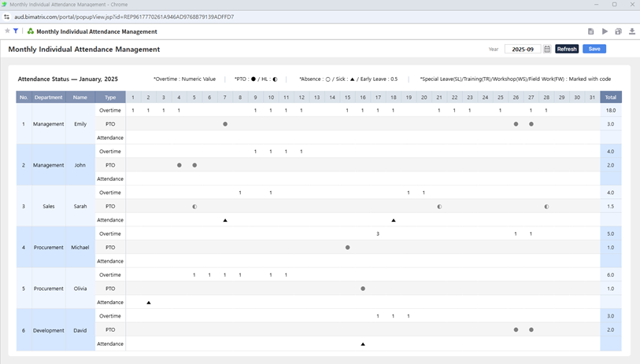Click the Refresh button
Screen dimensions: 640x364
click(567, 49)
